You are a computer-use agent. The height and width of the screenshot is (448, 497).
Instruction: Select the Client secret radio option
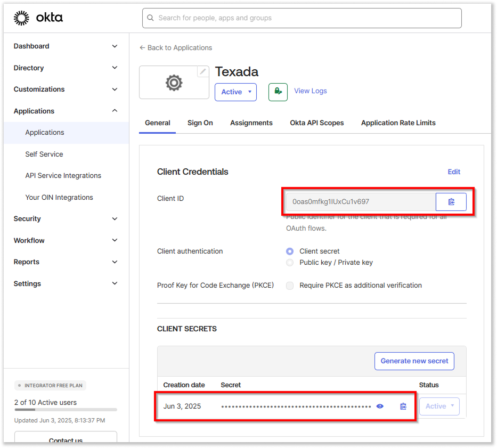[x=290, y=251]
